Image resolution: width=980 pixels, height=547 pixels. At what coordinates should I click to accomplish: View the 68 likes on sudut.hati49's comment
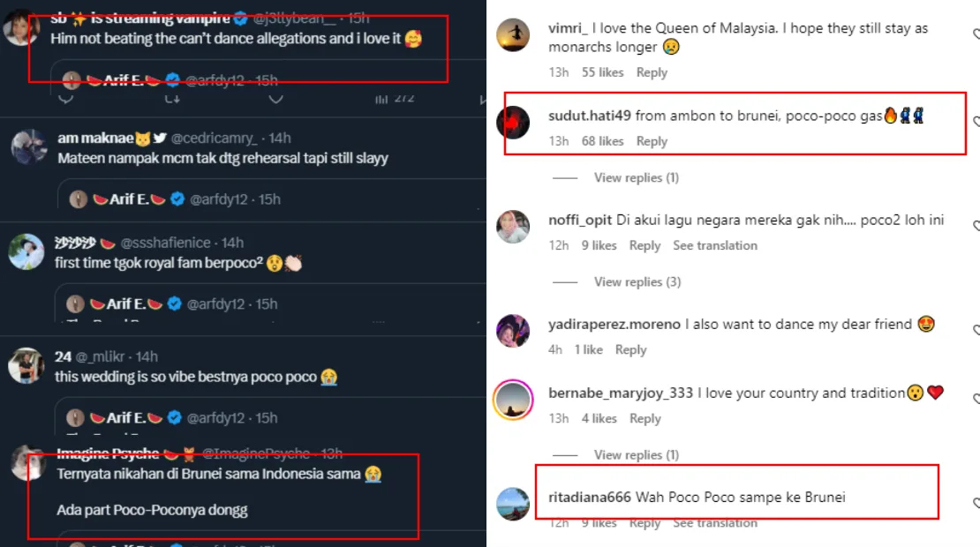click(x=602, y=141)
